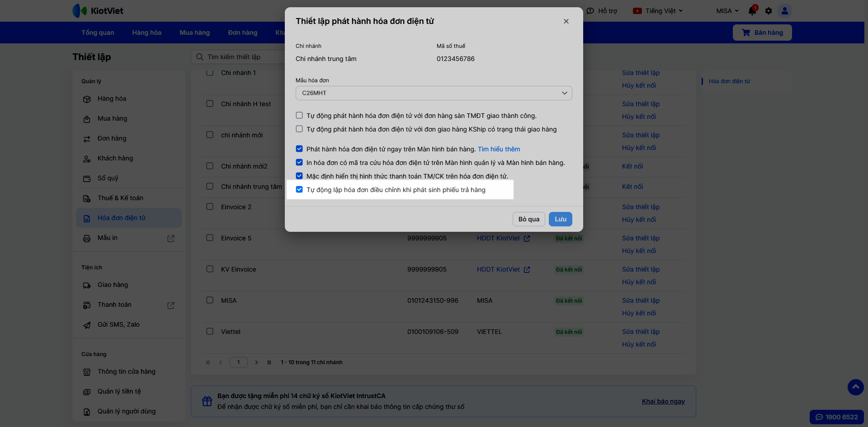This screenshot has width=868, height=427.
Task: Toggle auto adjustment invoice on returns
Action: [x=299, y=190]
